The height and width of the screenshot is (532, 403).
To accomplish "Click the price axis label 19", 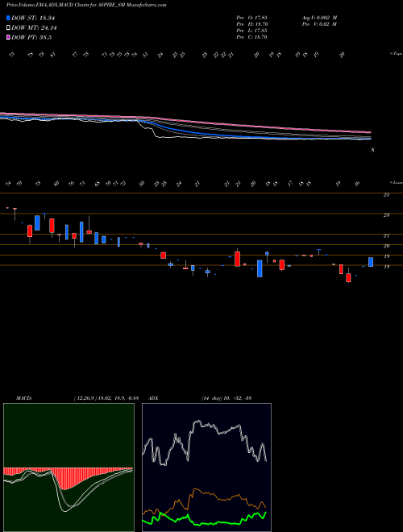I will click(x=386, y=256).
